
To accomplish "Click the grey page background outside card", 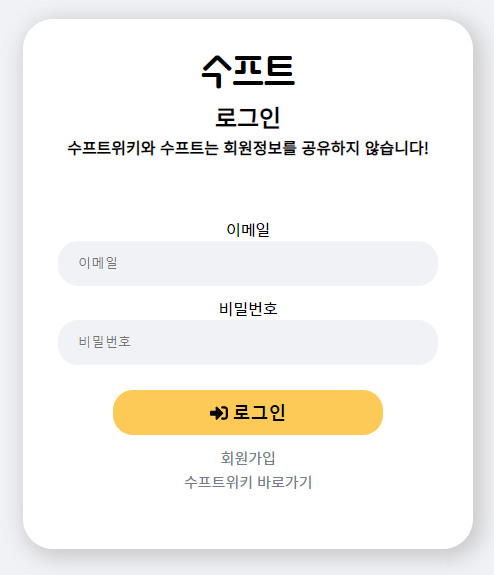I will click(x=11, y=293).
